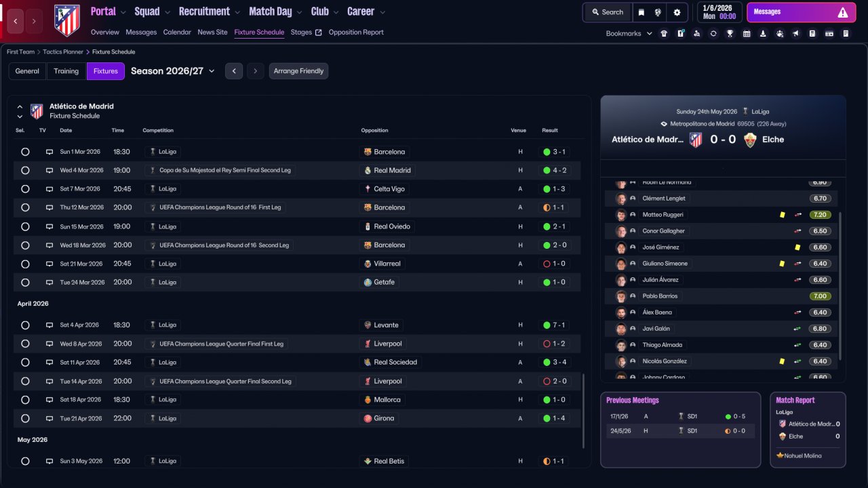Select the radio button for the Levante fixture
This screenshot has height=488, width=868.
(25, 325)
